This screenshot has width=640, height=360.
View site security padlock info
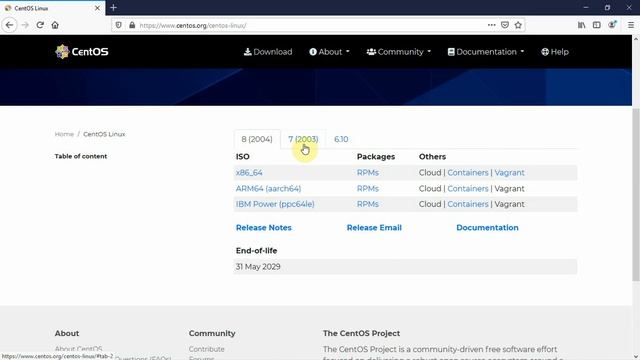[132, 25]
